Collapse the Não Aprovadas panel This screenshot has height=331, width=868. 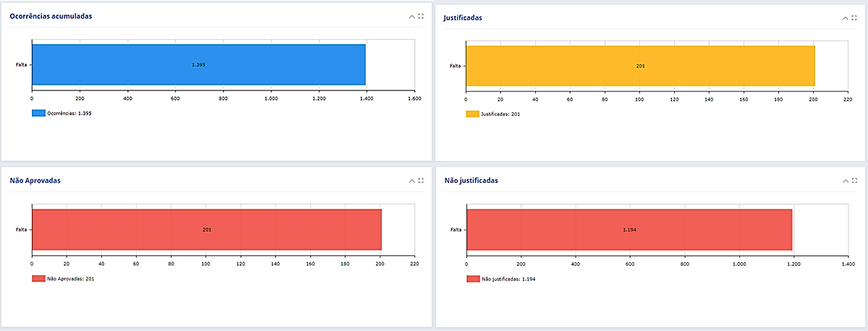click(412, 181)
